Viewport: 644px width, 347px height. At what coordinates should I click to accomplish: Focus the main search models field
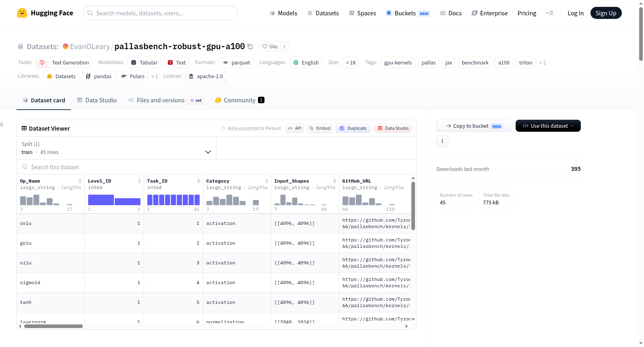click(160, 13)
